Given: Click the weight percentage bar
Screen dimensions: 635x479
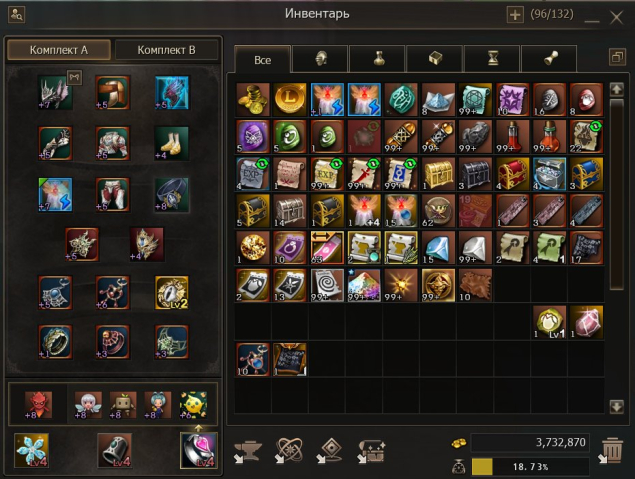Looking at the screenshot, I should [x=530, y=466].
